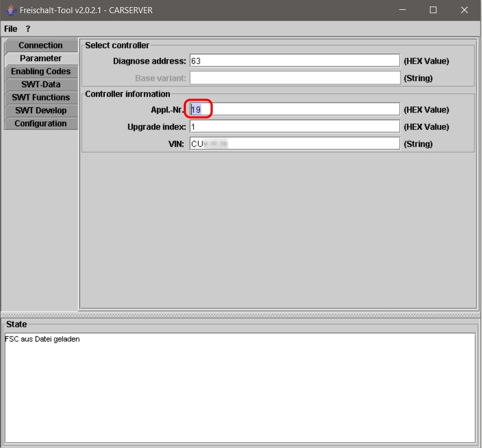Focus the Appl.-Nr. input field
Image resolution: width=482 pixels, height=448 pixels.
(295, 109)
